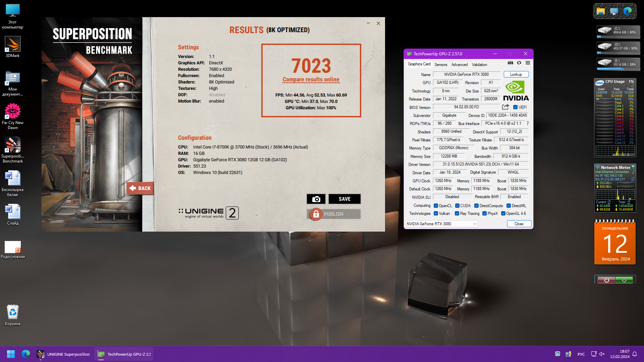Screen dimensions: 644x362
Task: Toggle the Ray Tracing checkbox
Action: 457,214
